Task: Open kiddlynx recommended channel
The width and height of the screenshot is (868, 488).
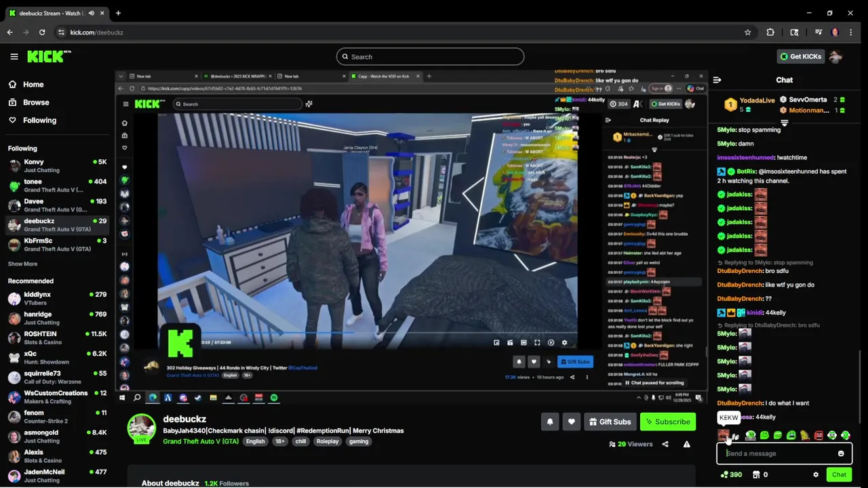Action: 57,299
